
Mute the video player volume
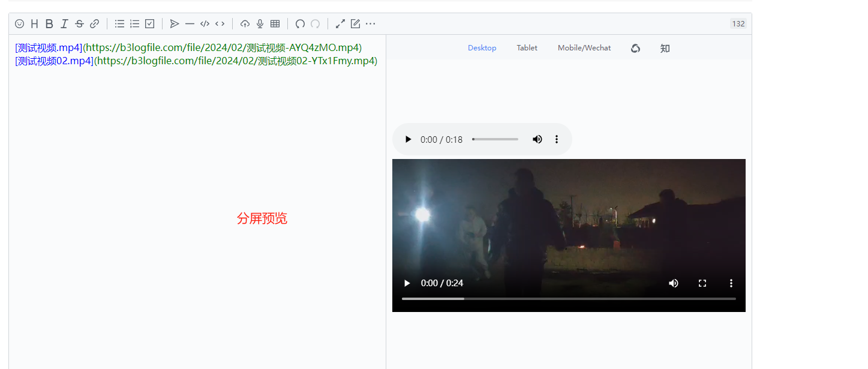point(673,283)
